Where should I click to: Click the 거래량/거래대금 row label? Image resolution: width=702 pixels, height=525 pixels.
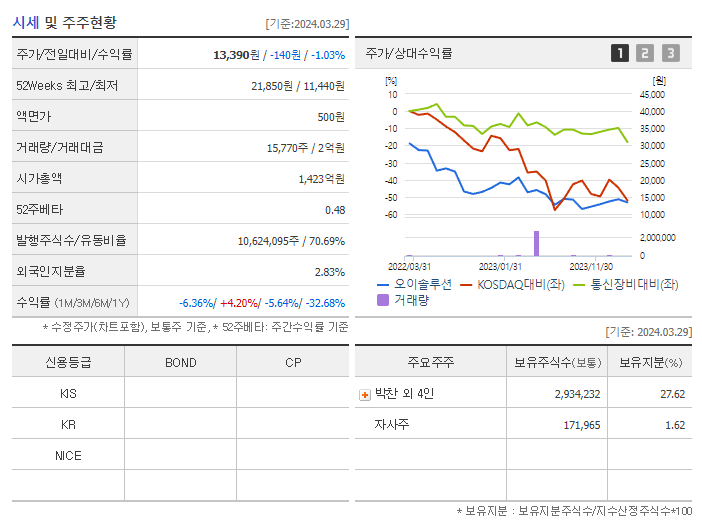(x=60, y=147)
